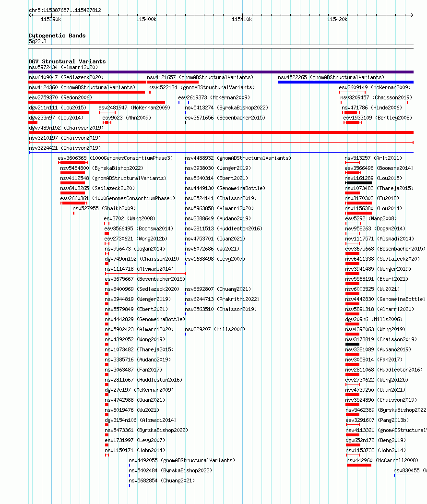Select nsv3173819 (Chaisson2019) variant
Viewport: 427px width, 504px height.
381,340
